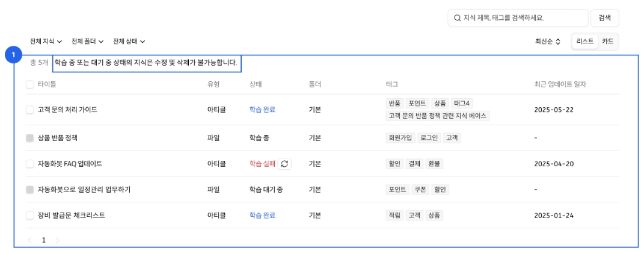Image resolution: width=644 pixels, height=253 pixels.
Task: Switch to 리스트 view tab
Action: [x=585, y=41]
